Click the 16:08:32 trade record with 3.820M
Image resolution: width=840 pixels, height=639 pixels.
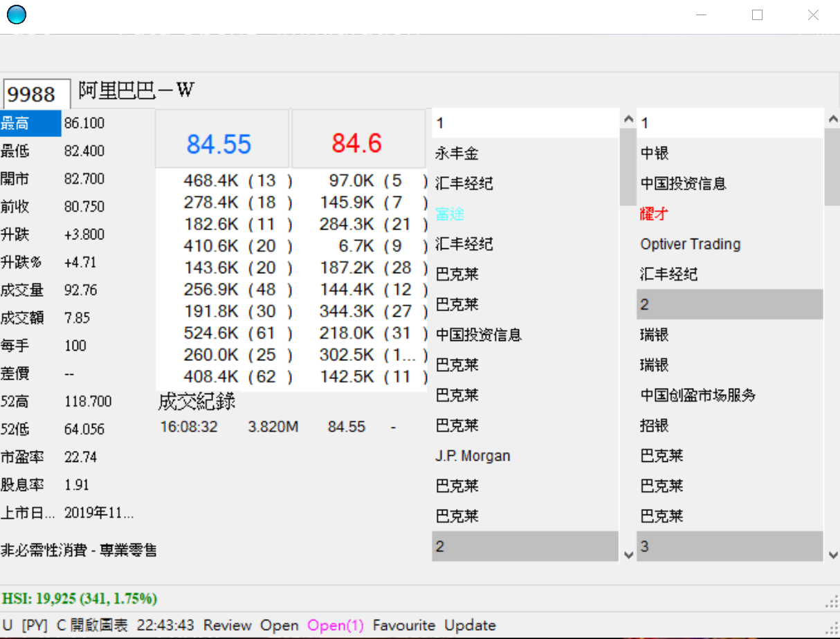(x=278, y=427)
